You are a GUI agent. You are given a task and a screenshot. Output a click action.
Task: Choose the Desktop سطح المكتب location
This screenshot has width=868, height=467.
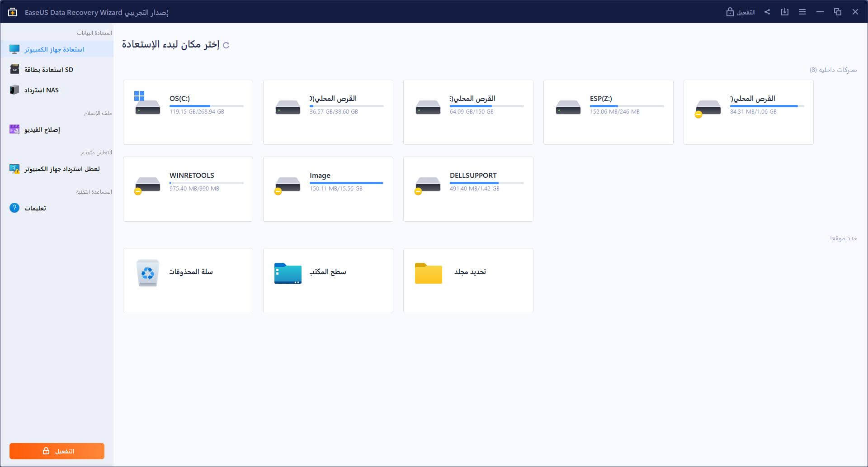coord(328,281)
